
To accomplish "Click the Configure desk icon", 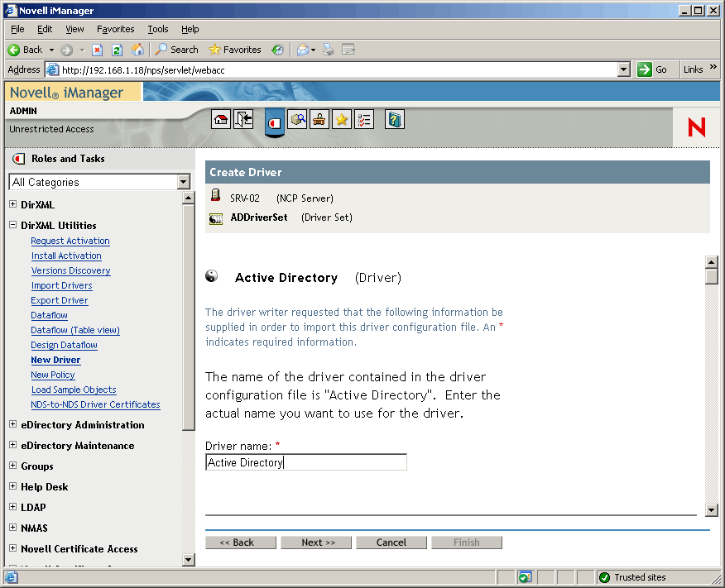I will pos(319,119).
